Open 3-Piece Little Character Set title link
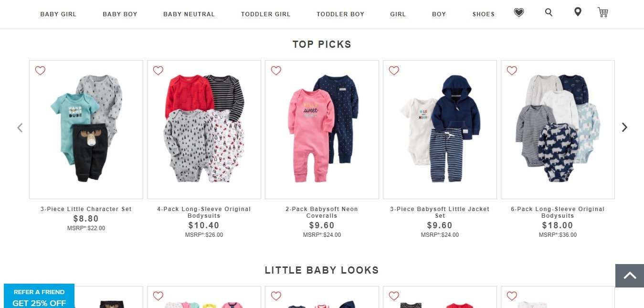 pyautogui.click(x=86, y=209)
